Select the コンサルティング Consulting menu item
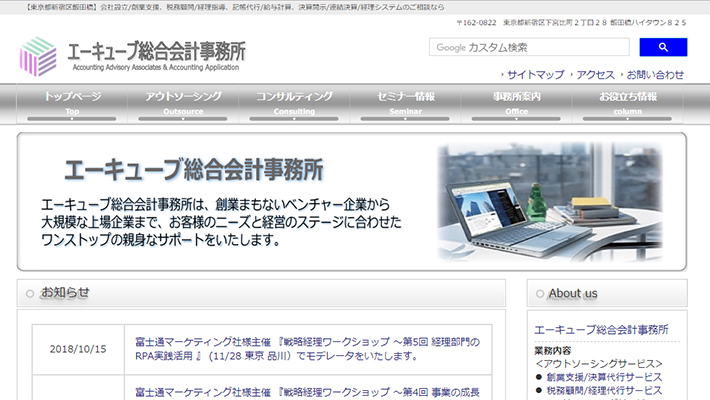The image size is (710, 400). (294, 104)
